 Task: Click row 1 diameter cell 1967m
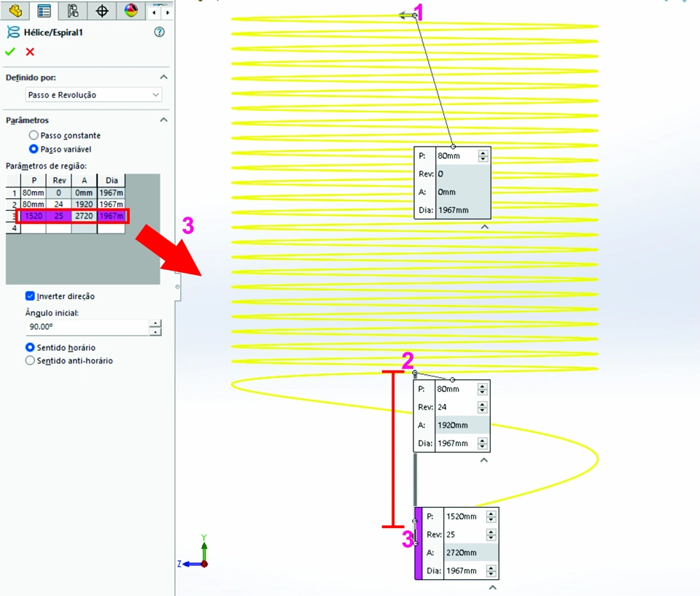pos(111,193)
